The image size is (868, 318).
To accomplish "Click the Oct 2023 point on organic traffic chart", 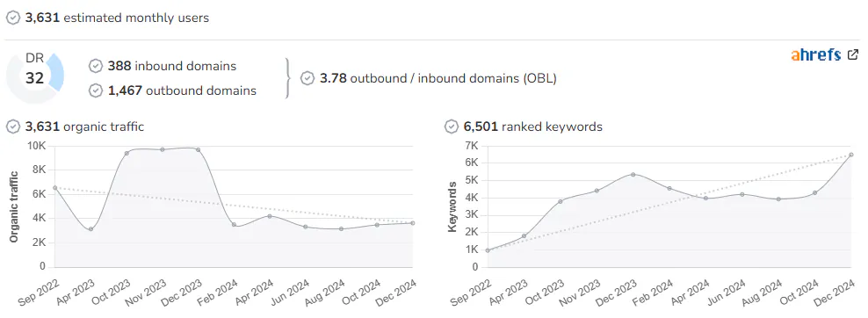I will pyautogui.click(x=127, y=153).
